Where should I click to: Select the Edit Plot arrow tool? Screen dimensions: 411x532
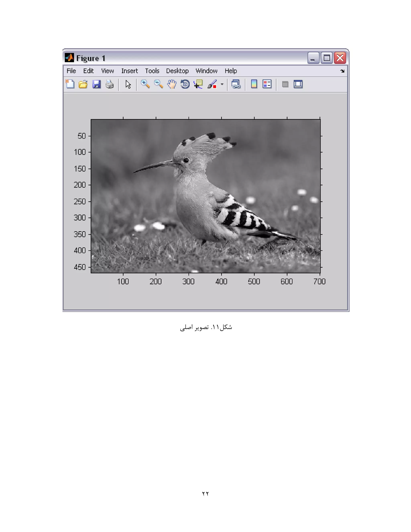128,84
